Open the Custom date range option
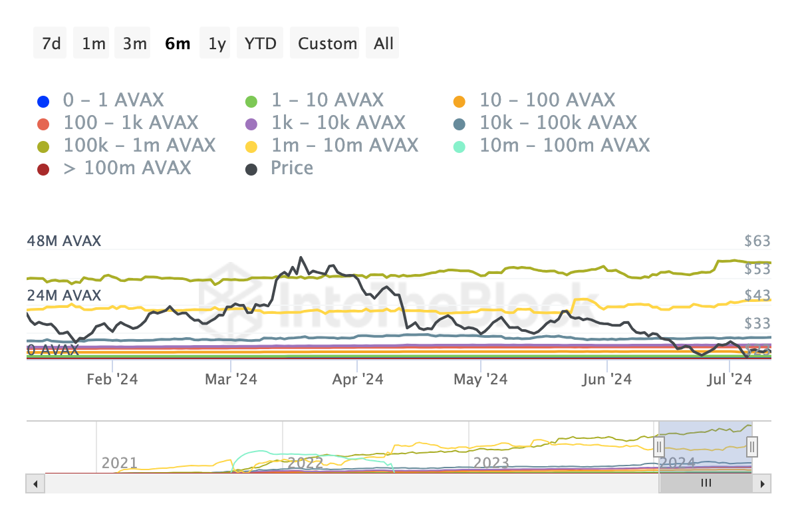Viewport: 798px width, 532px height. [327, 44]
